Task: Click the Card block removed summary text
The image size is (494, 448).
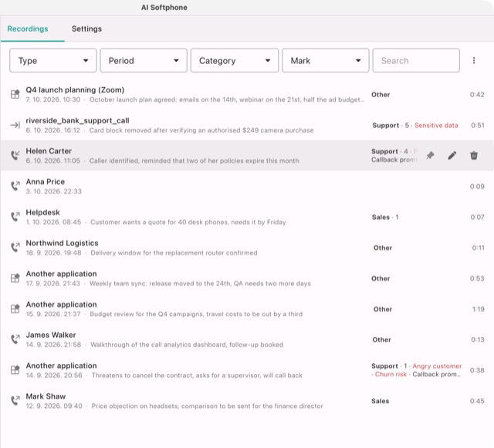Action: click(201, 130)
